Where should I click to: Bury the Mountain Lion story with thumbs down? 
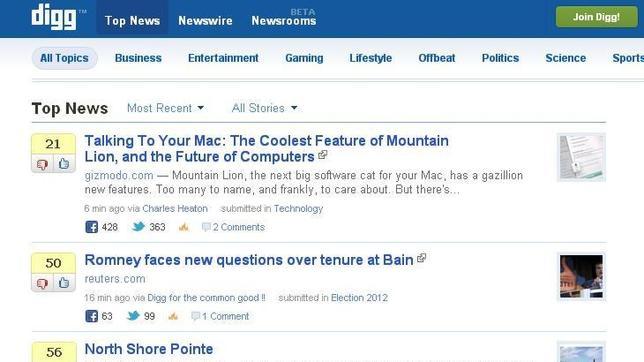tap(42, 164)
